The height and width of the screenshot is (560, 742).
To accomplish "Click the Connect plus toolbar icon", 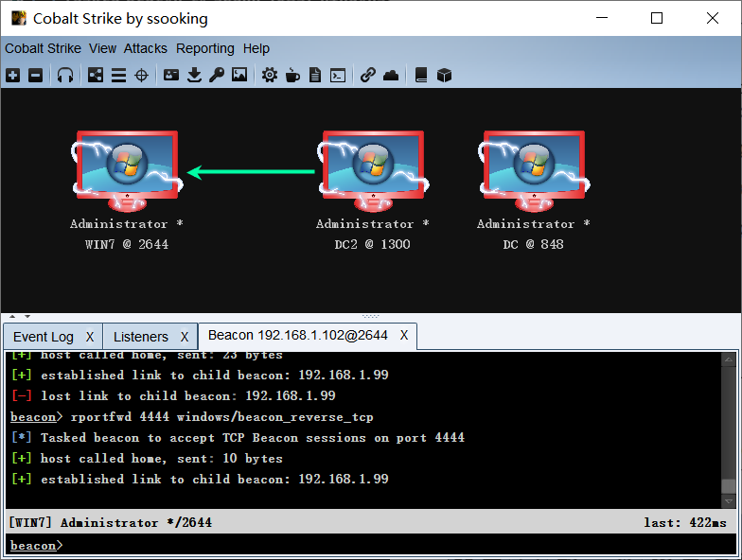I will pos(13,75).
